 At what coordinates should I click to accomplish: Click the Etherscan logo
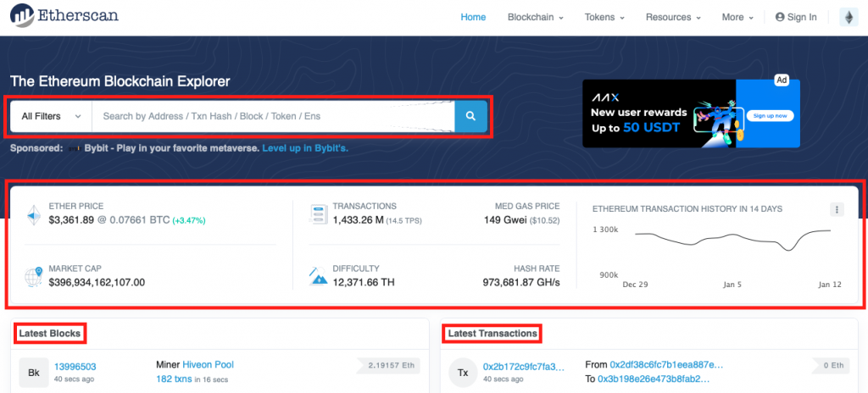click(x=64, y=15)
